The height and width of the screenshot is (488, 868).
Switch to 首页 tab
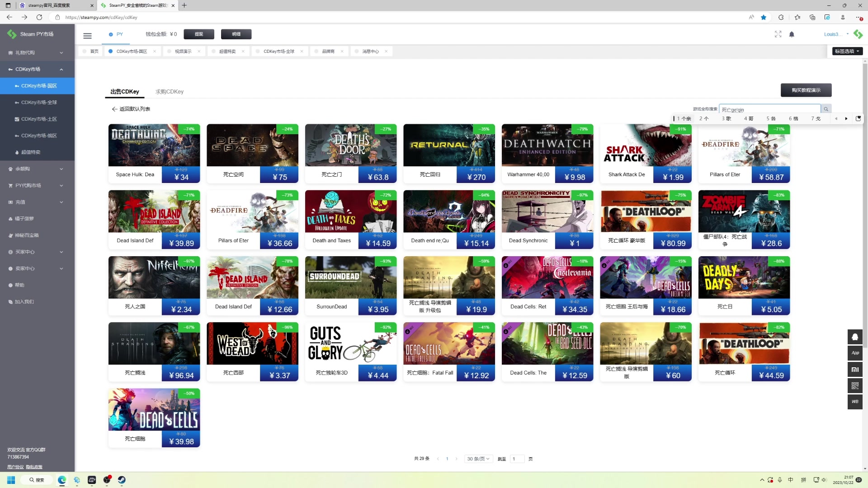(90, 52)
